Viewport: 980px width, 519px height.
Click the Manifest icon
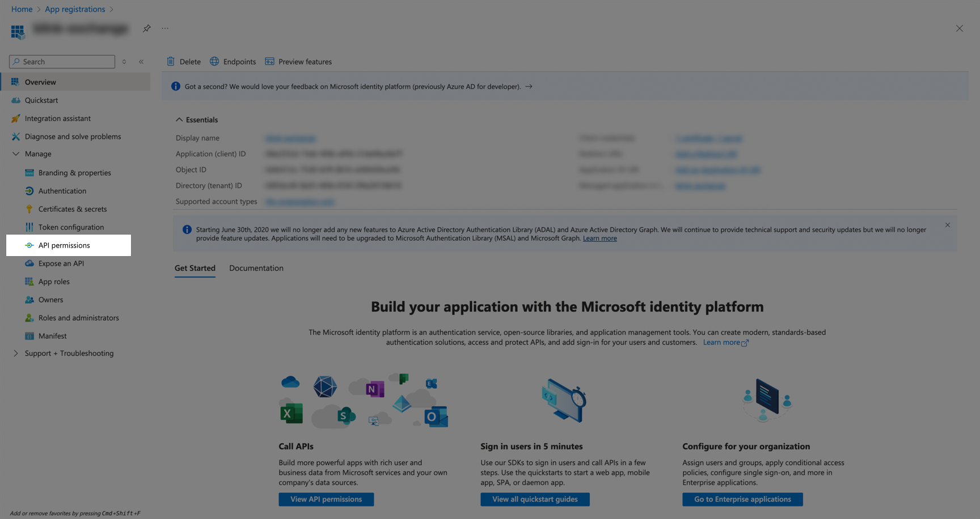[29, 336]
